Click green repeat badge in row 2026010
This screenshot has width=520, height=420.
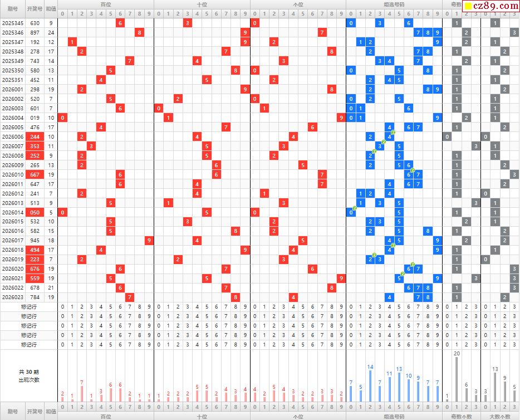[413, 170]
